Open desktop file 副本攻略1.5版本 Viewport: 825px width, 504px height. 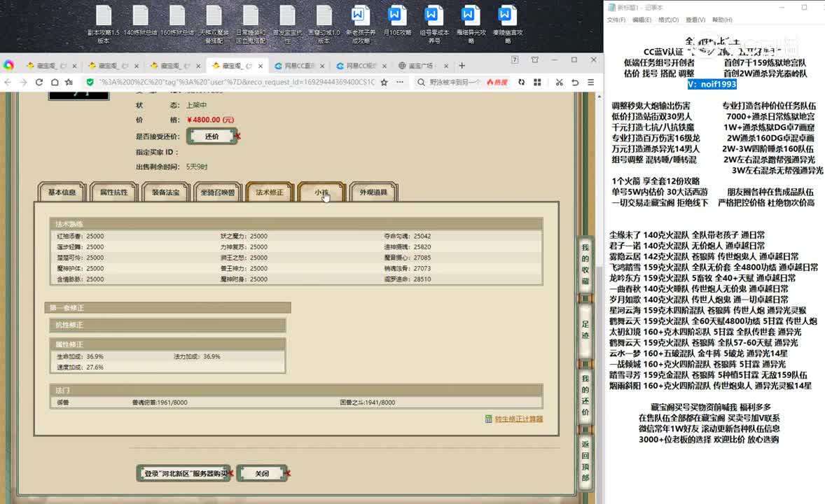click(104, 24)
